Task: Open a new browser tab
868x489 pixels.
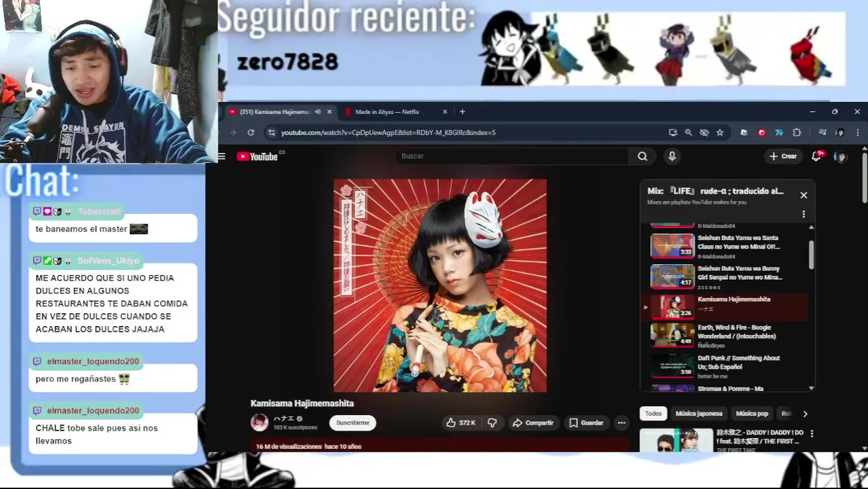Action: tap(463, 112)
